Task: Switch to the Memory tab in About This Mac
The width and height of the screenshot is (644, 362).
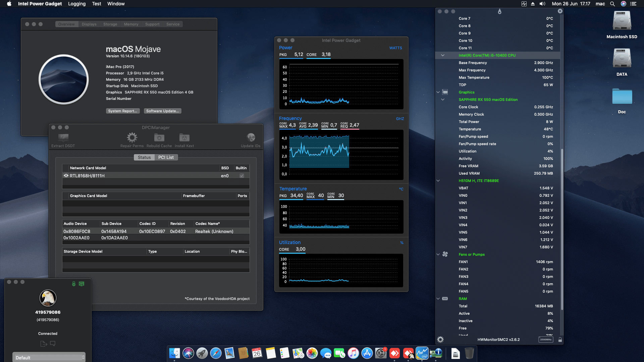Action: 131,24
